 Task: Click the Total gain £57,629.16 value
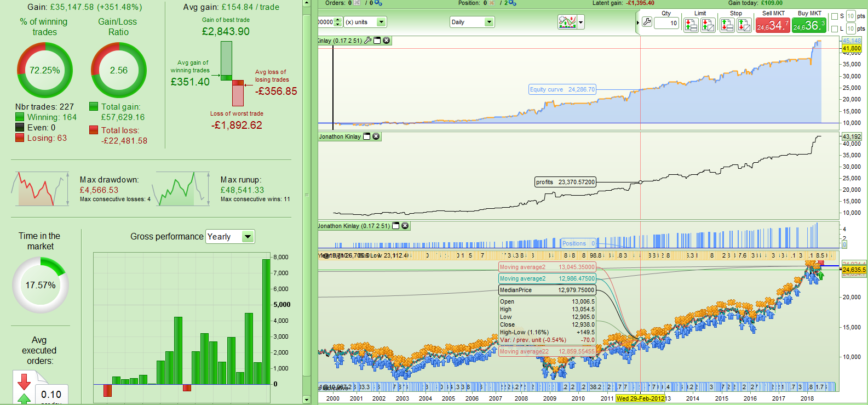(x=123, y=117)
